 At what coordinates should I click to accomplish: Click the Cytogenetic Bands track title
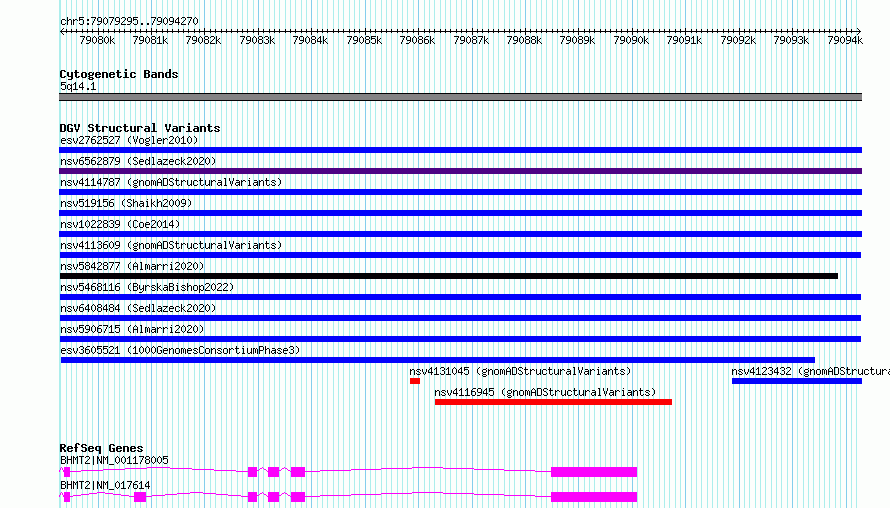point(119,74)
